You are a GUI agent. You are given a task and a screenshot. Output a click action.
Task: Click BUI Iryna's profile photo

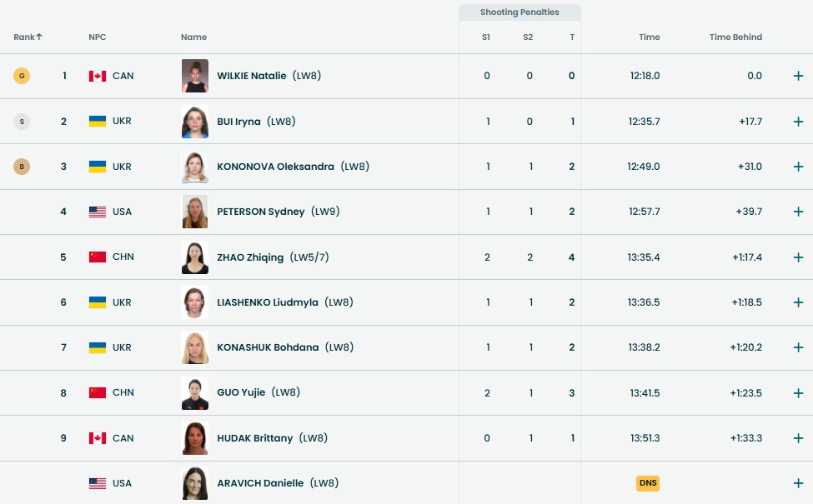(x=194, y=122)
